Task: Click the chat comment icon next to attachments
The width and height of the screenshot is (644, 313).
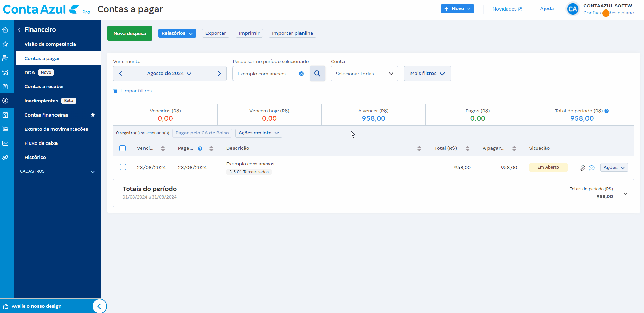Action: tap(592, 168)
